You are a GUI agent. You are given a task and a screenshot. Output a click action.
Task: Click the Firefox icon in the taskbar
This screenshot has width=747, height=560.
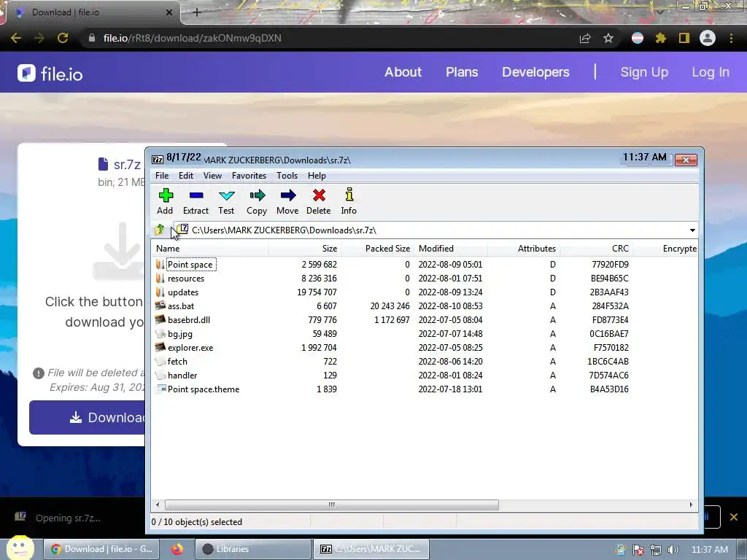[x=177, y=549]
